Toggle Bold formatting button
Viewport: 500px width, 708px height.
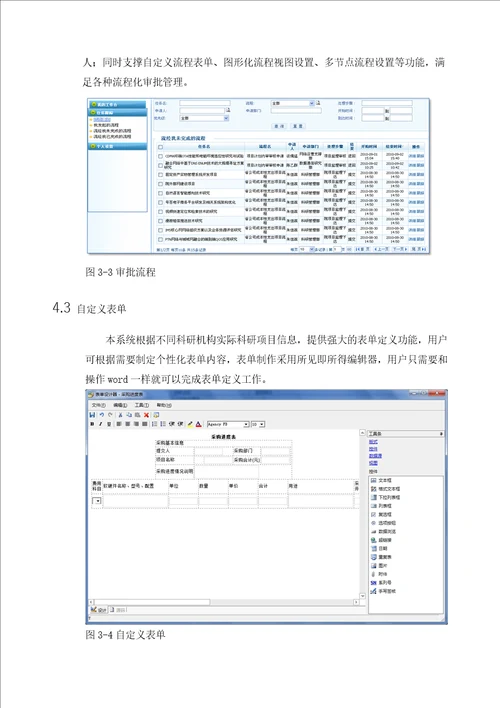pyautogui.click(x=92, y=424)
